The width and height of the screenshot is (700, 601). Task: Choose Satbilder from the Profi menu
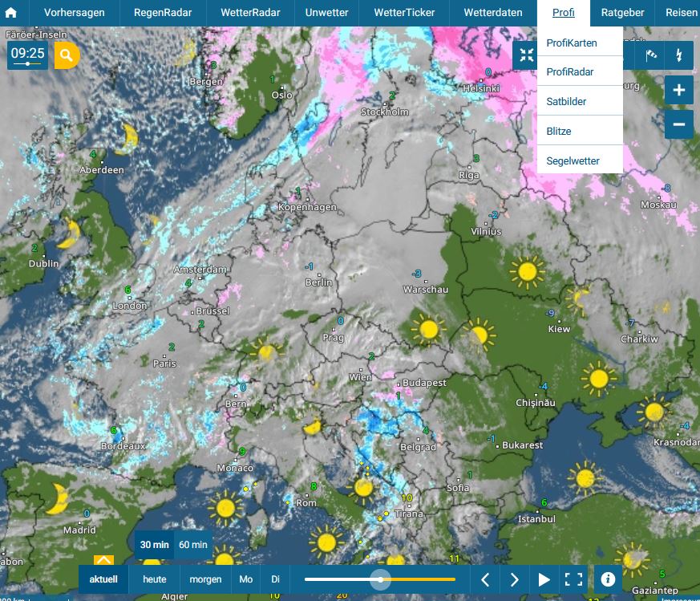566,102
